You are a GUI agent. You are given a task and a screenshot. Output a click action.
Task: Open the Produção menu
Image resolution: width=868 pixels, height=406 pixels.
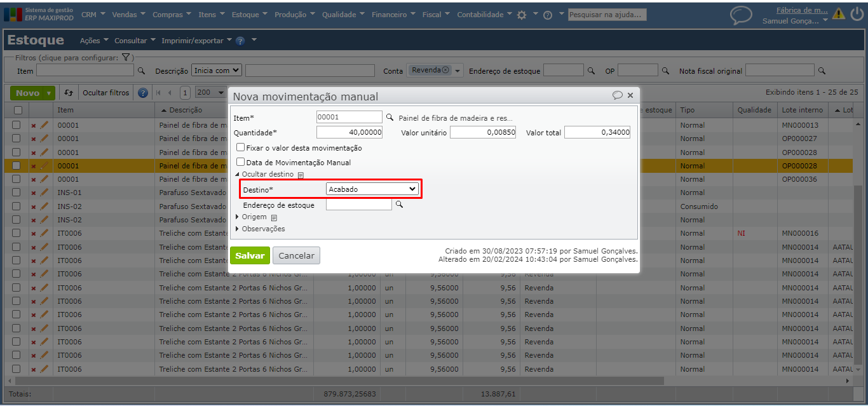[295, 15]
